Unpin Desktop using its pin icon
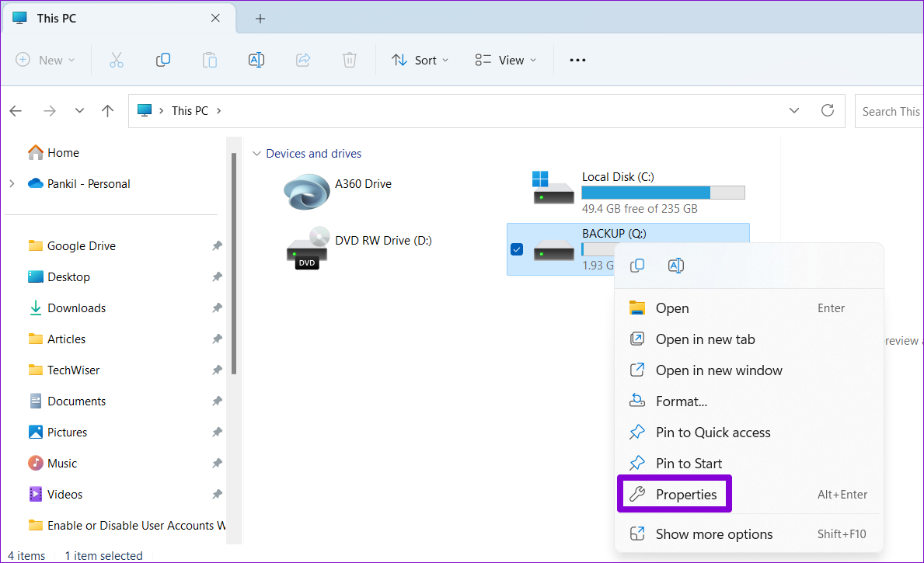Image resolution: width=924 pixels, height=563 pixels. [x=218, y=276]
